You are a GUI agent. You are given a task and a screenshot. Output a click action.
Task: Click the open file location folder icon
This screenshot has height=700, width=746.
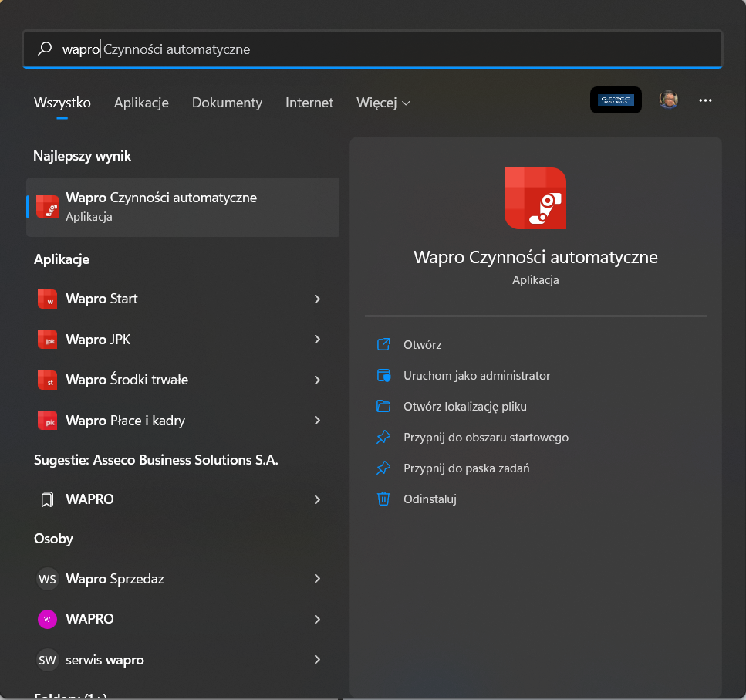383,407
